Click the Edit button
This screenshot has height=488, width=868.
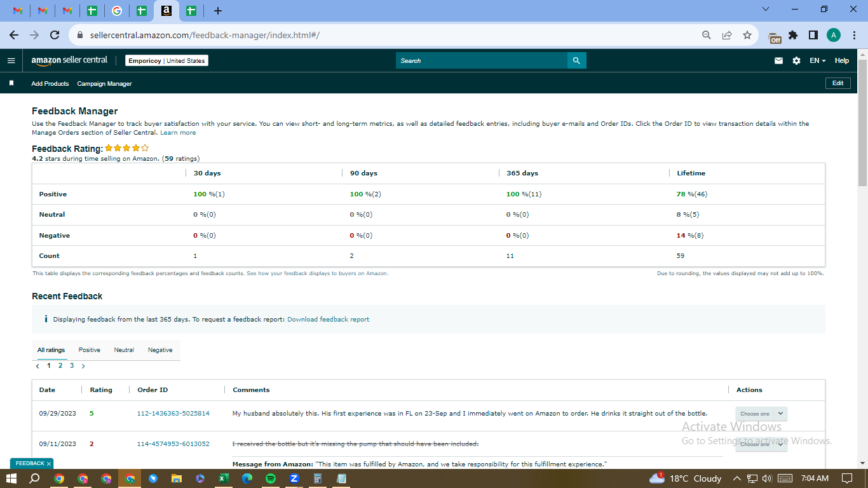click(837, 83)
